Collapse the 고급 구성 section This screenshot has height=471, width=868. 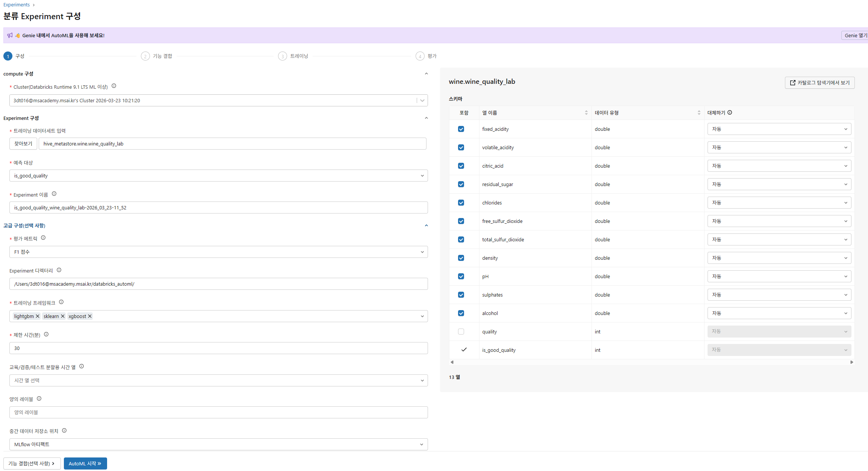click(x=426, y=226)
